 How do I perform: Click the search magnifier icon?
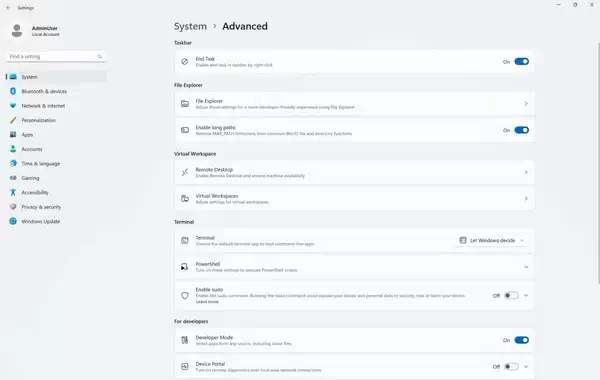click(100, 57)
